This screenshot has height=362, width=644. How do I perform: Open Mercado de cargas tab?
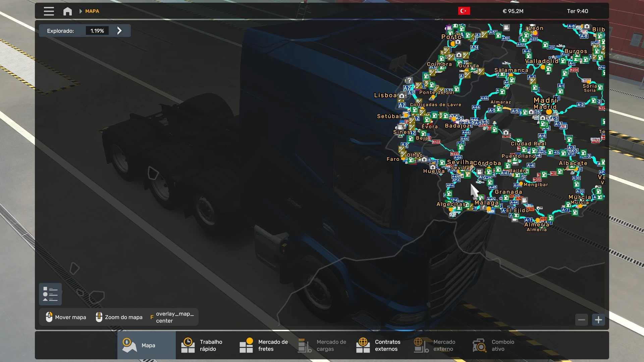[322, 345]
